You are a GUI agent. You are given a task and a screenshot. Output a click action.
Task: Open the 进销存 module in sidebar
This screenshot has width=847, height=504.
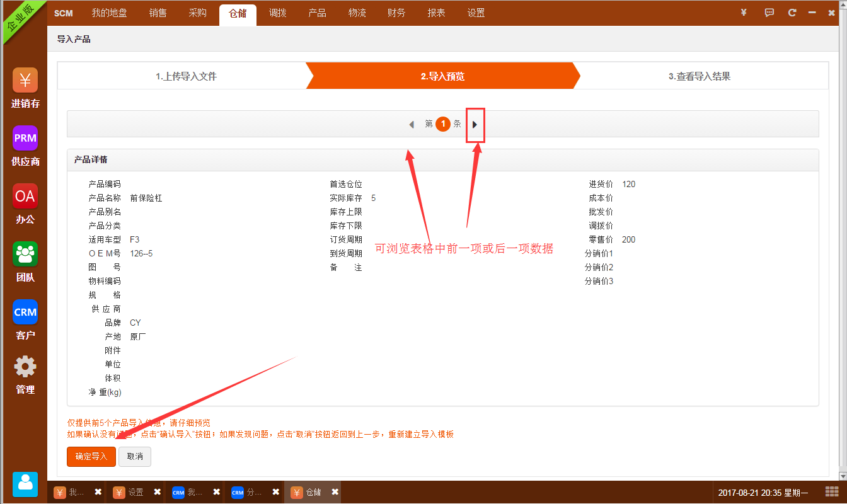pos(25,81)
